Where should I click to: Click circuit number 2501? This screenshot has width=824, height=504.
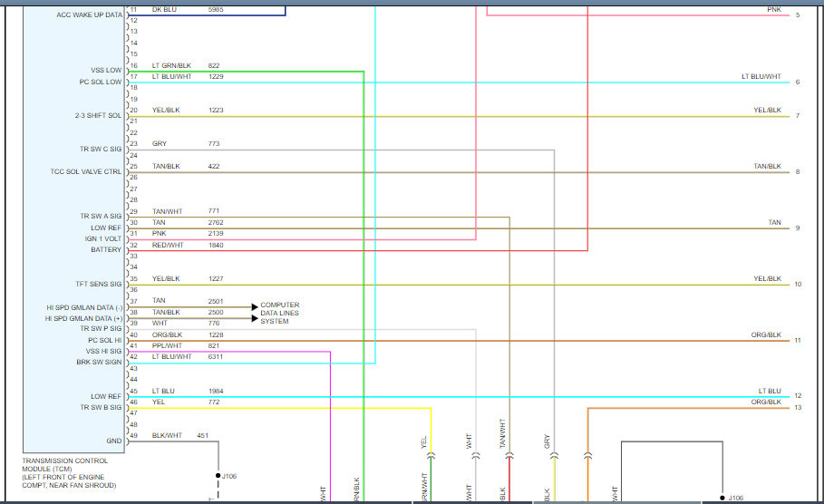click(x=216, y=301)
